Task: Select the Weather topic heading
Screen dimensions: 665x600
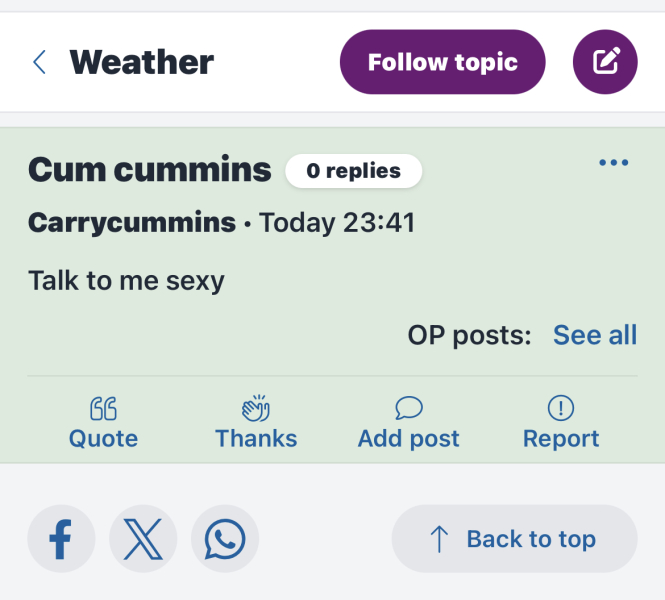Action: [141, 62]
